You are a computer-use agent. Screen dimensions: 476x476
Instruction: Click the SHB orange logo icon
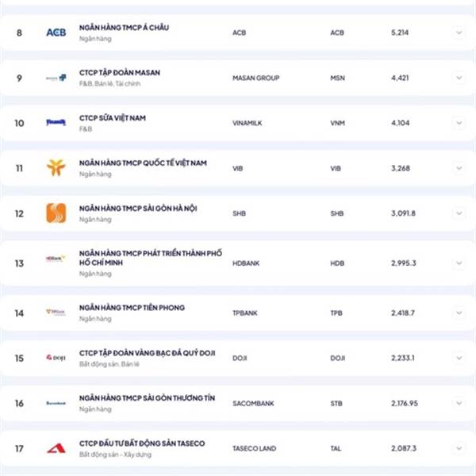coord(56,213)
